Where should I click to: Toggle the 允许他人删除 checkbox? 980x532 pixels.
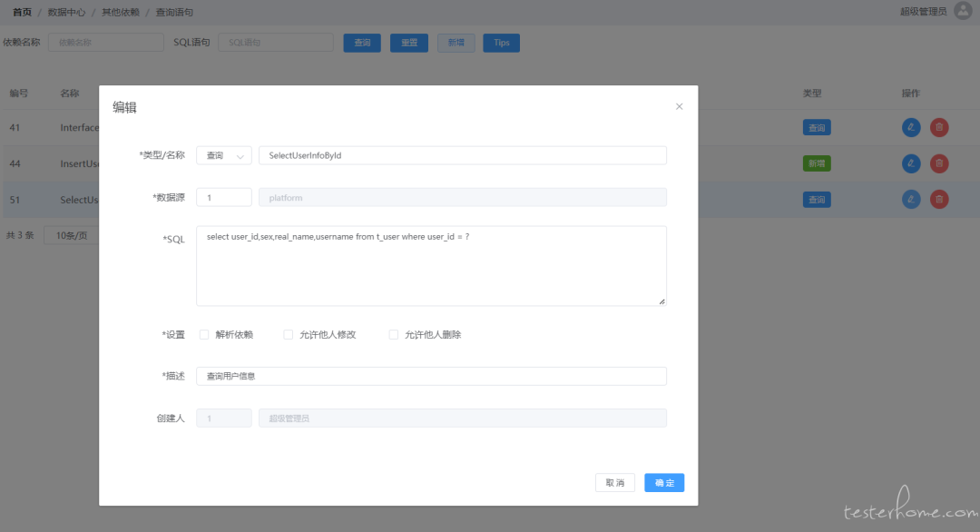(393, 334)
